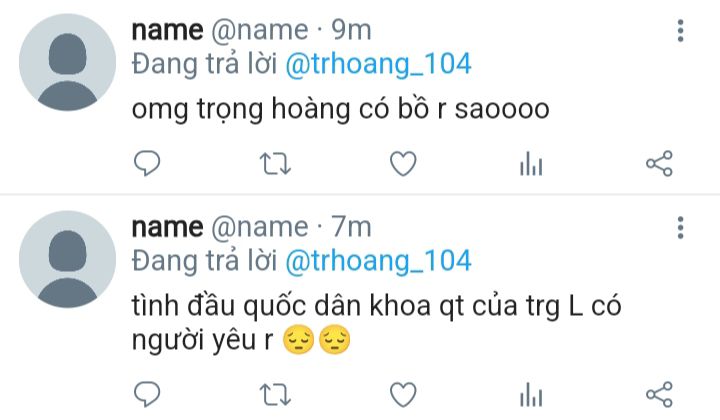The height and width of the screenshot is (420, 720).
Task: Reply to the 9m tweet
Action: pyautogui.click(x=147, y=163)
